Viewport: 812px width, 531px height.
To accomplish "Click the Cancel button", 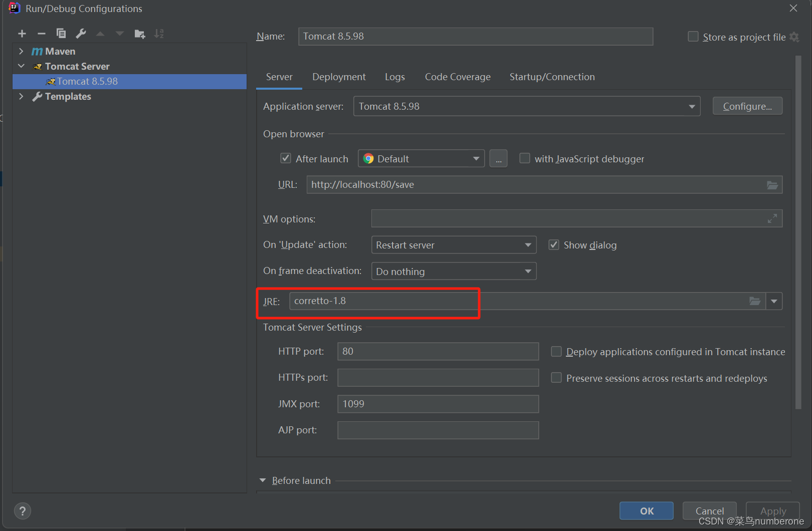I will pos(710,511).
